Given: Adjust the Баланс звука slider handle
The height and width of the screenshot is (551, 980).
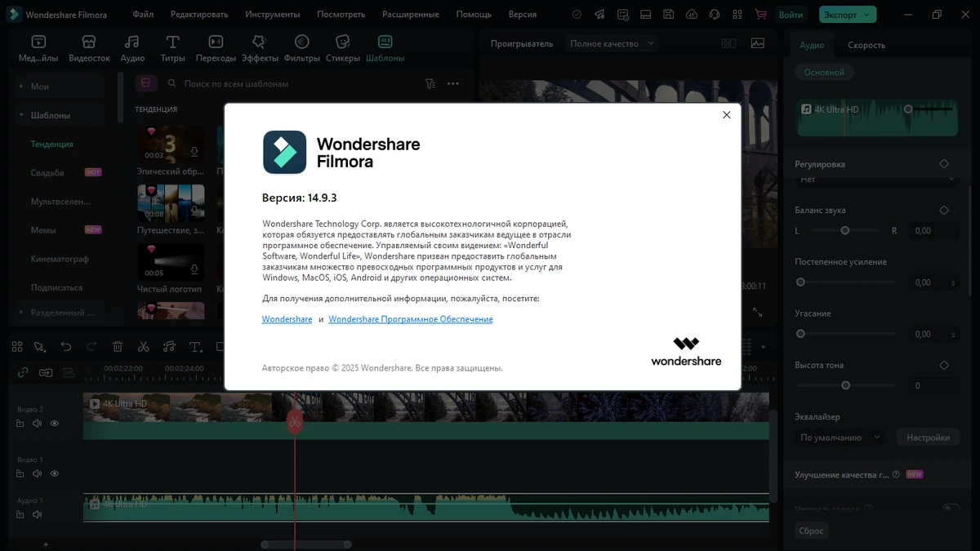Looking at the screenshot, I should (845, 231).
